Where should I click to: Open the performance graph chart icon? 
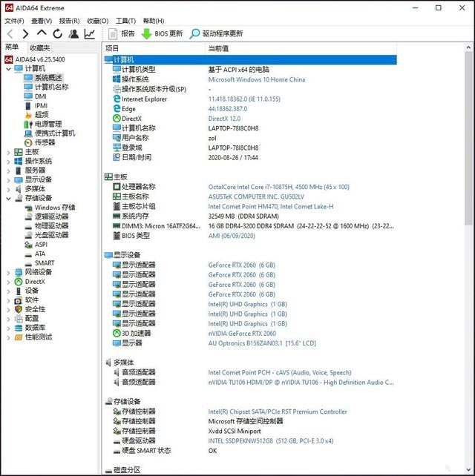point(90,33)
